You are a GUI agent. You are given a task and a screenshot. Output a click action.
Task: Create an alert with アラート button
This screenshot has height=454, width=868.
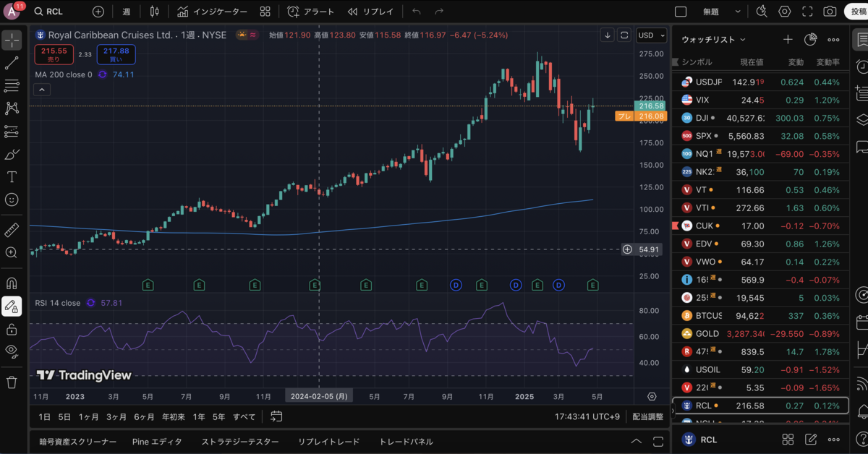tap(311, 12)
